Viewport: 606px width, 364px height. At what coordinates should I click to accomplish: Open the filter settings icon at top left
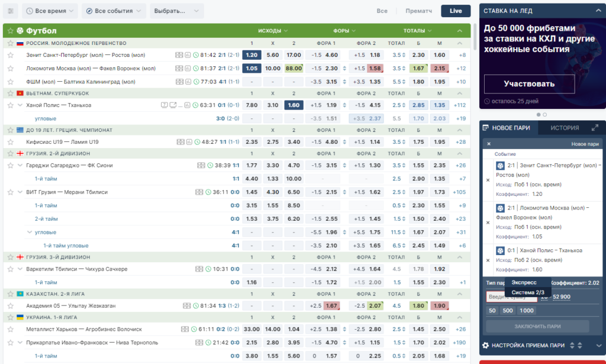tap(11, 11)
